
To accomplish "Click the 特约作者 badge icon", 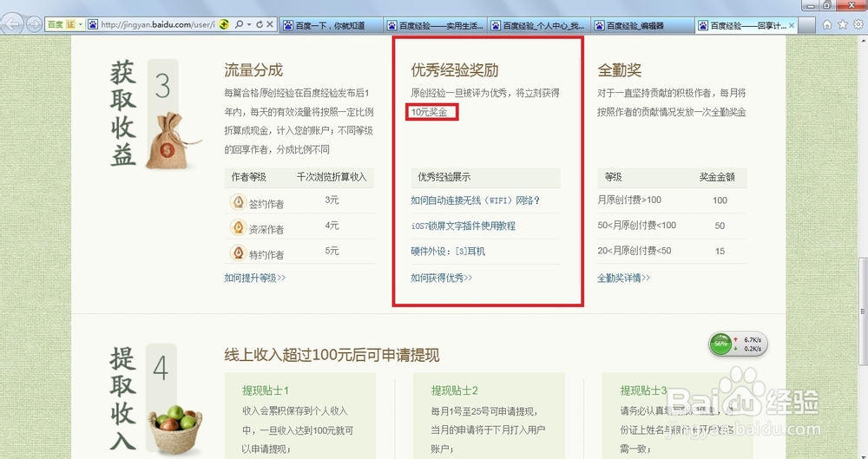I will pos(238,253).
